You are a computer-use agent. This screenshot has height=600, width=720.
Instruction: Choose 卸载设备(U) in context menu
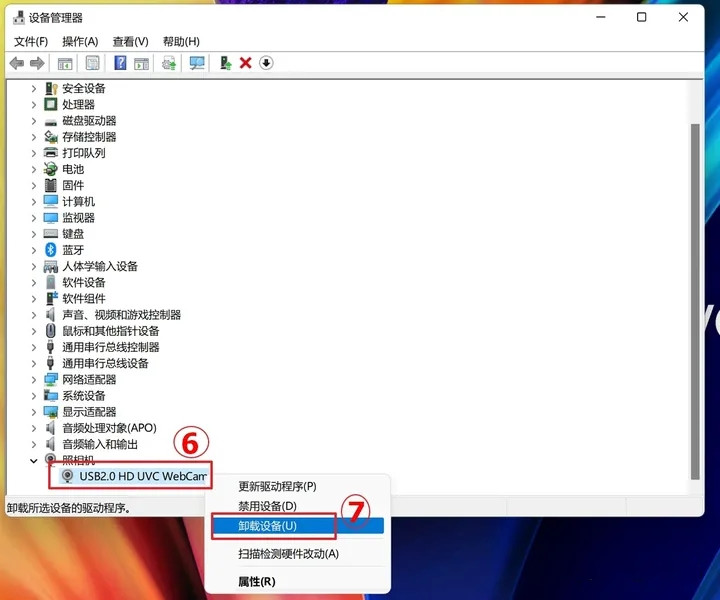(268, 526)
